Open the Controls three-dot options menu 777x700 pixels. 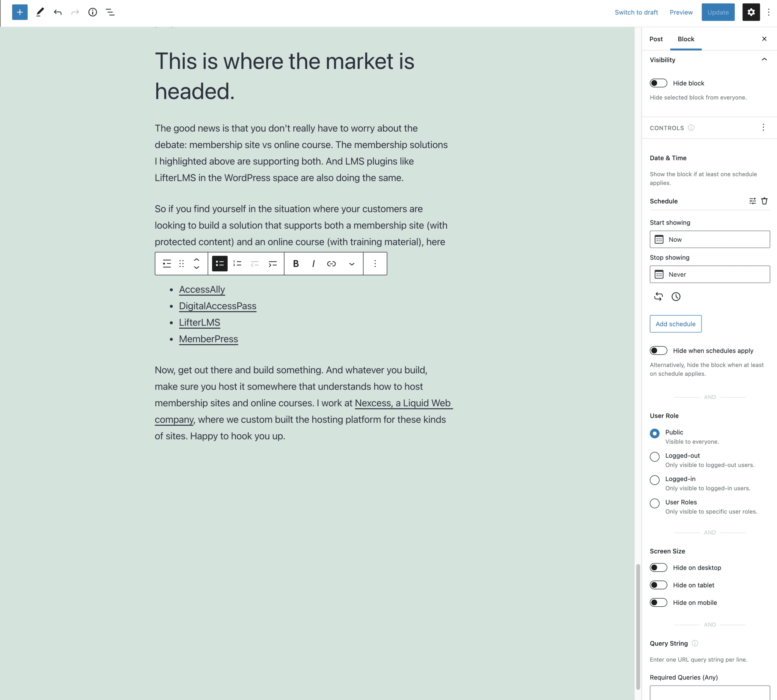(763, 127)
